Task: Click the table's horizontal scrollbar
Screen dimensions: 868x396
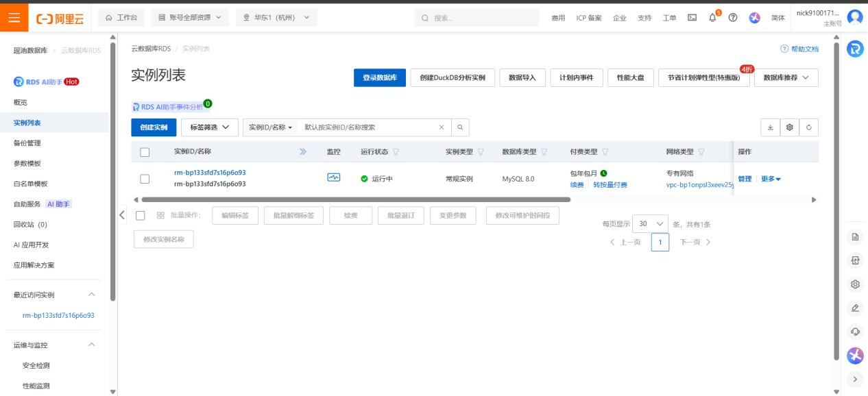Action: click(356, 199)
